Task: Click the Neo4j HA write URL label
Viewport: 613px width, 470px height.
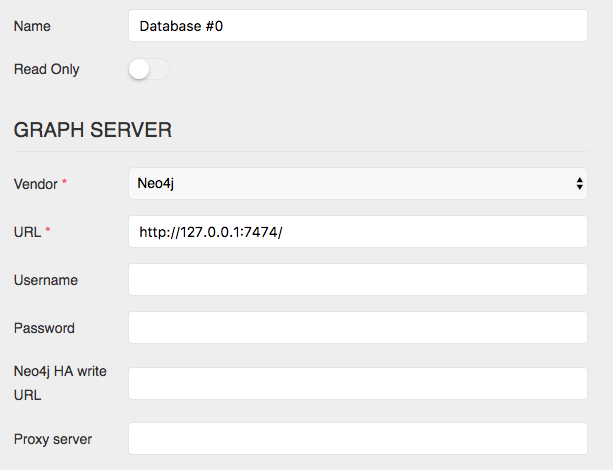Action: 60,383
